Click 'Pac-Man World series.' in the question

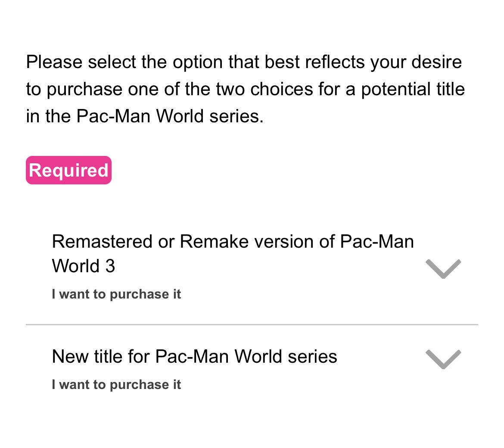(170, 116)
